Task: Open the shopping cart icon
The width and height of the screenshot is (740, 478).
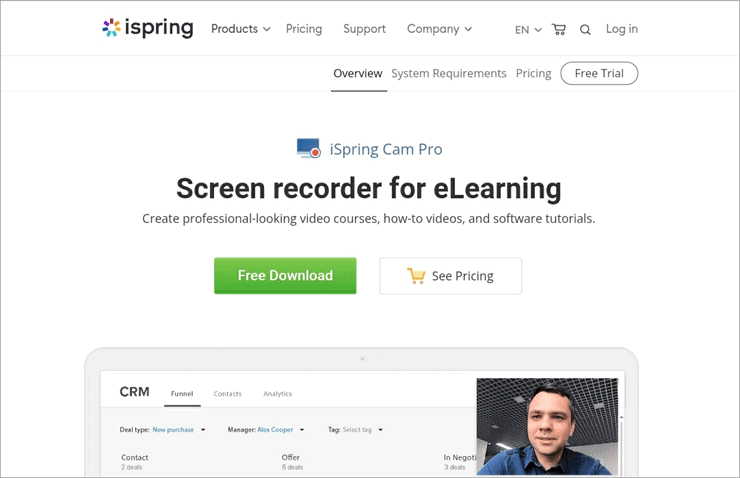Action: pyautogui.click(x=559, y=29)
